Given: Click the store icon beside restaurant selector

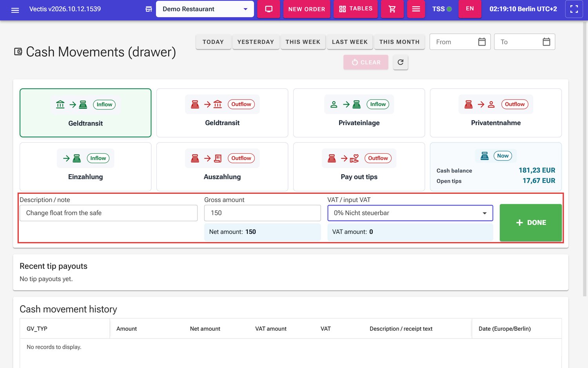Looking at the screenshot, I should coord(149,9).
